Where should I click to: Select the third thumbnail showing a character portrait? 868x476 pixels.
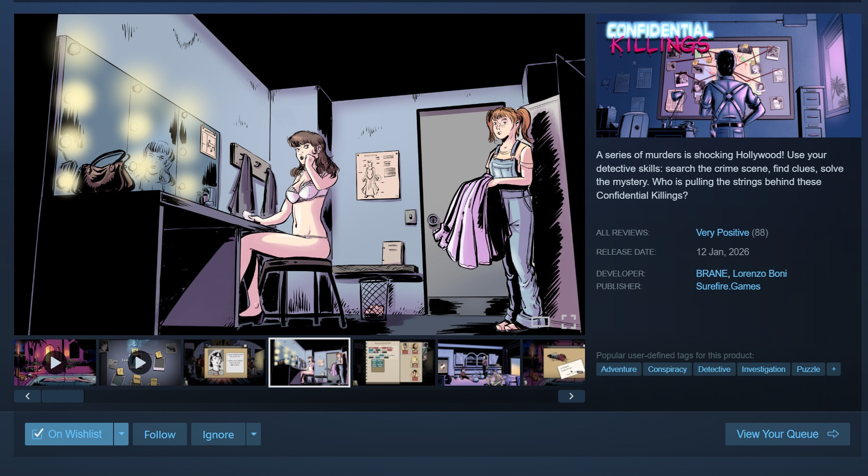(225, 363)
